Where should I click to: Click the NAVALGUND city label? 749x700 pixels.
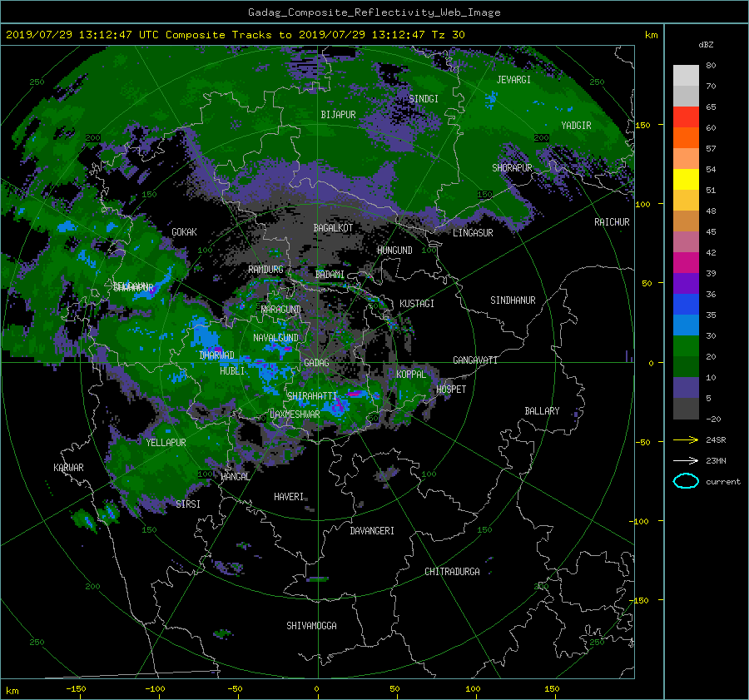coord(275,338)
